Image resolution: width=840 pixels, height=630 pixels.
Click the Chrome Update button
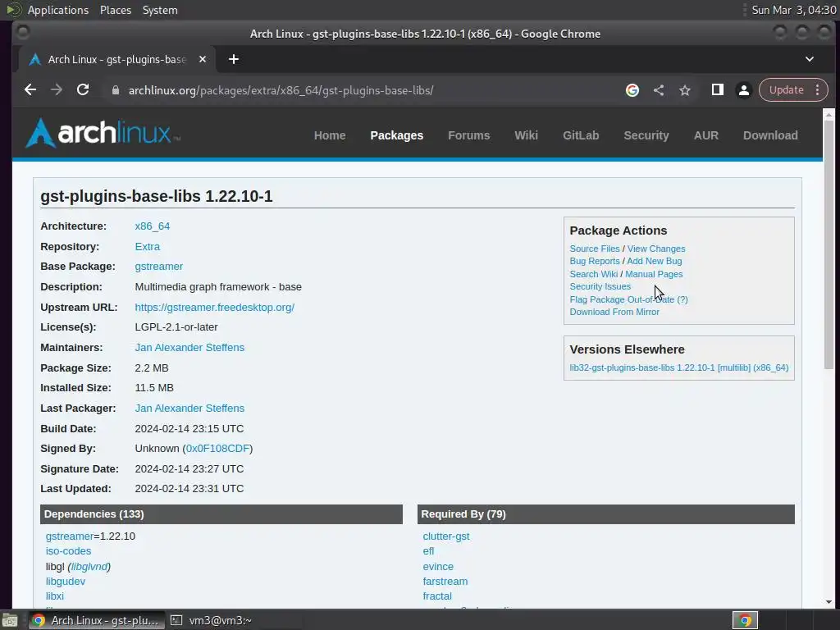786,90
